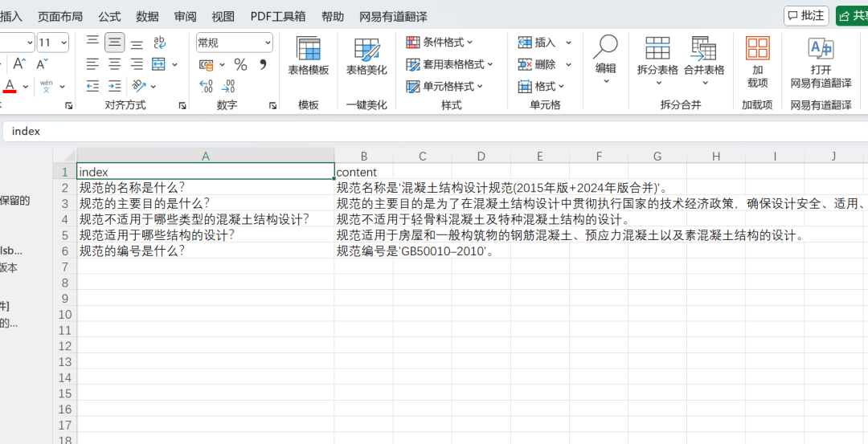Toggle horizontal center alignment
Viewport: 868px width, 444px height.
click(x=115, y=64)
